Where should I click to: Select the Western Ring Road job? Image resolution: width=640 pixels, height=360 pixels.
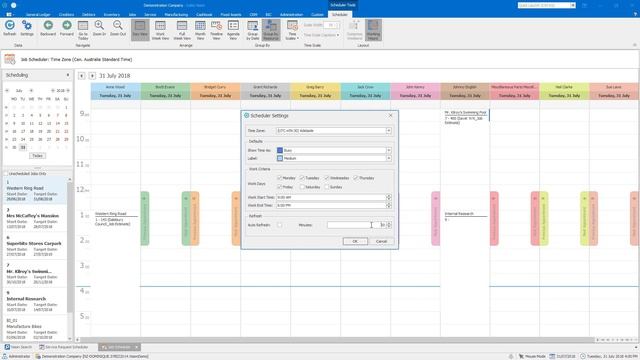coord(35,191)
